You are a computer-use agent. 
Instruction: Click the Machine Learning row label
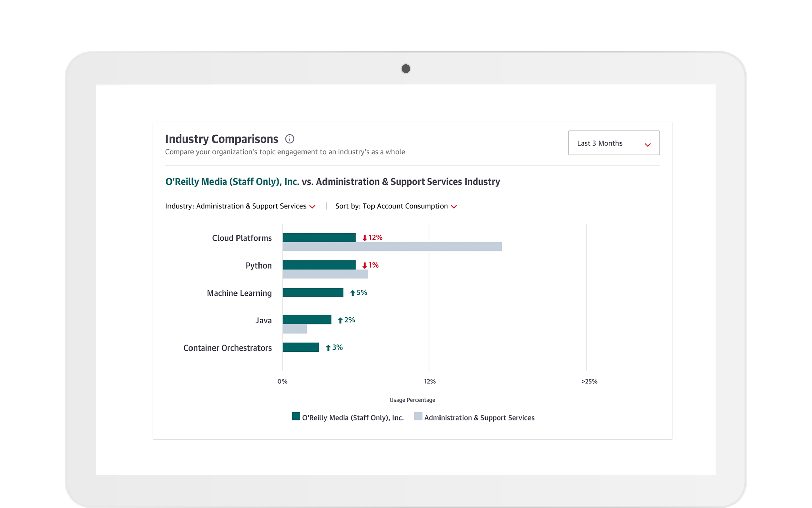[239, 293]
